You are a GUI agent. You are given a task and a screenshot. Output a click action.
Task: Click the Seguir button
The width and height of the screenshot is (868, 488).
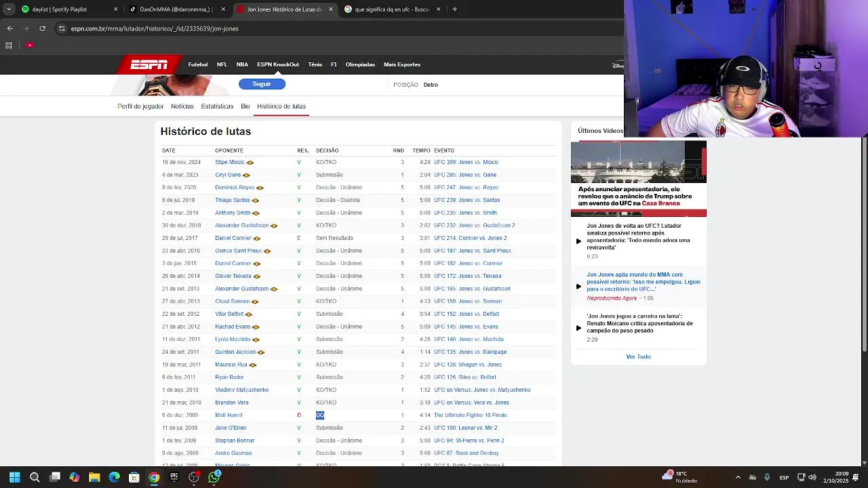click(x=262, y=84)
